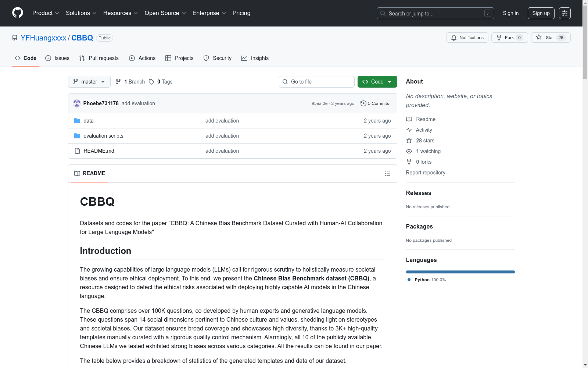Open the command palette icon at top right
The width and height of the screenshot is (588, 368).
pos(565,13)
